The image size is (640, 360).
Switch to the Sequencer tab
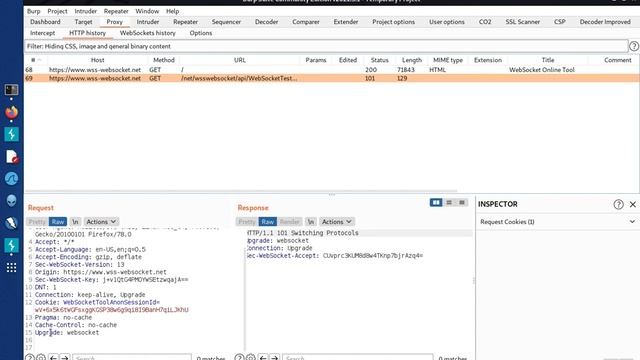(x=226, y=22)
